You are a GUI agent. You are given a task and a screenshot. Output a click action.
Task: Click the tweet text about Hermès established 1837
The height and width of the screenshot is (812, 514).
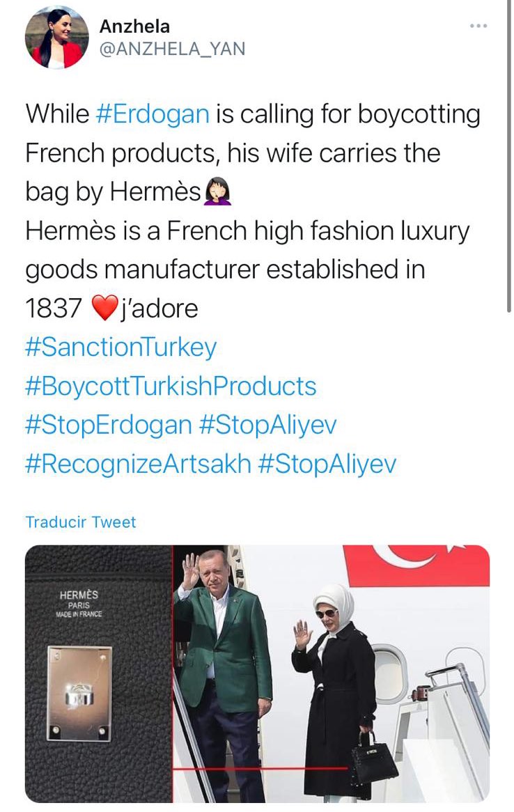248,270
